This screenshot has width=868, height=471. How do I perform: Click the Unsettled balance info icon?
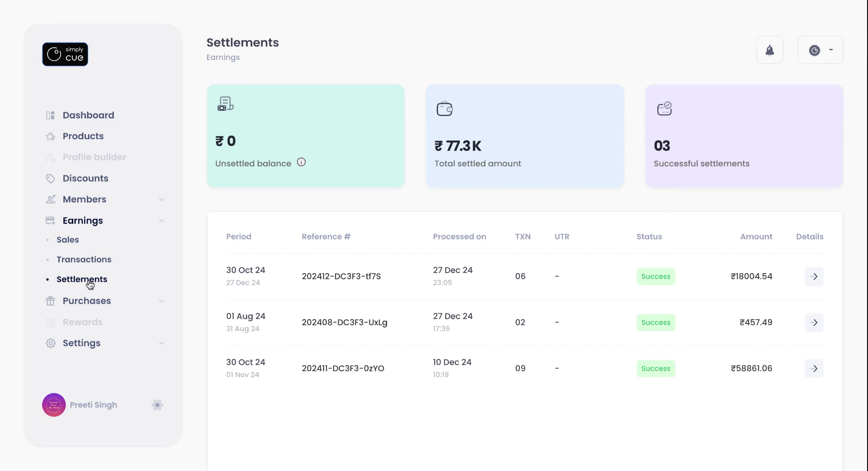pos(301,162)
